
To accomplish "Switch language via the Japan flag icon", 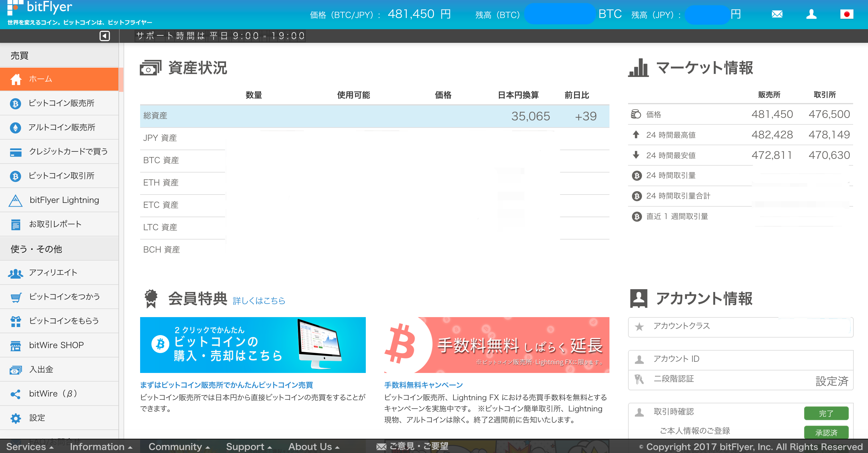I will tap(846, 14).
